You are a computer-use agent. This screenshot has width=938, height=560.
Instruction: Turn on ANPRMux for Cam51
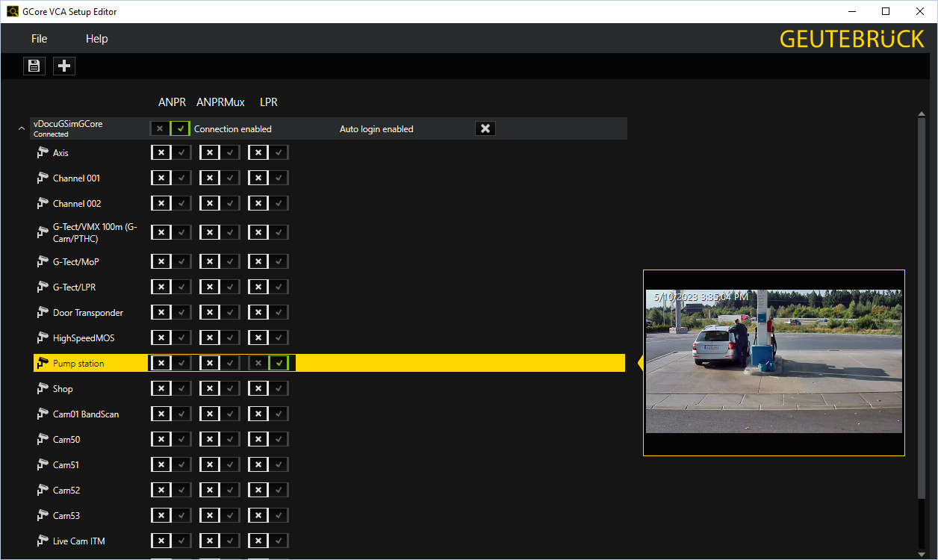(230, 465)
